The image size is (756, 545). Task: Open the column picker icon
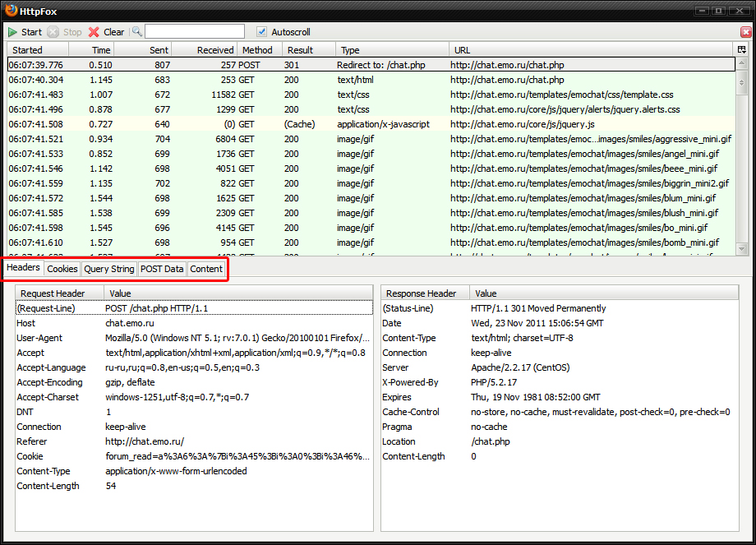[741, 49]
